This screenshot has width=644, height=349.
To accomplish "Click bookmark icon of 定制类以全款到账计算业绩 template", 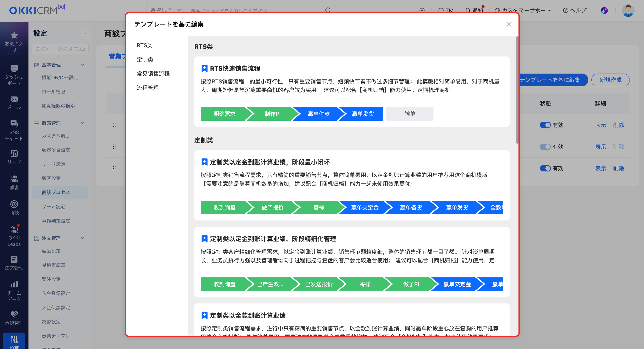I will [x=204, y=315].
